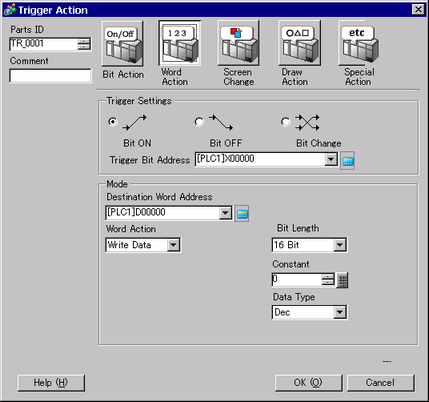Open the calculator keypad beside Constant
Screen dimensions: 429x402
tap(342, 280)
